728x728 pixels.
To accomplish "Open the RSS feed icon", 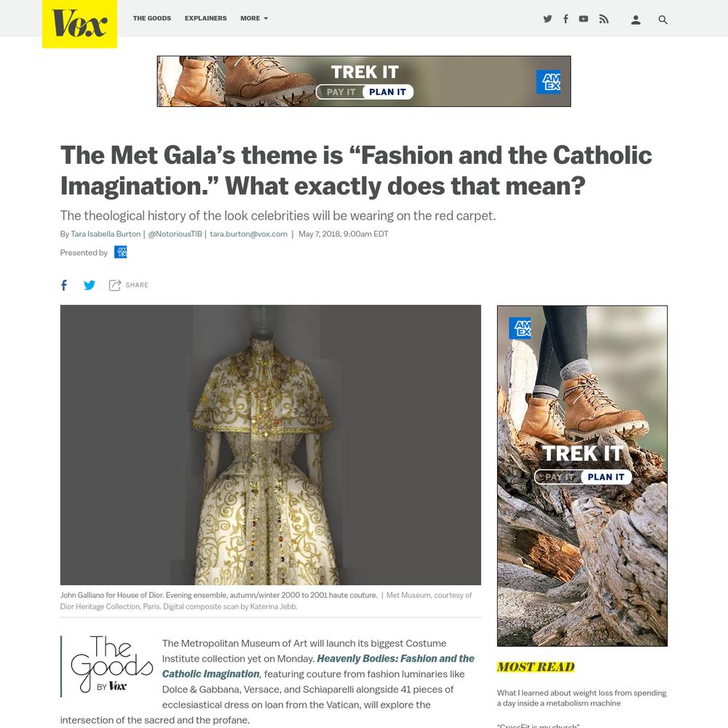I will click(x=604, y=19).
